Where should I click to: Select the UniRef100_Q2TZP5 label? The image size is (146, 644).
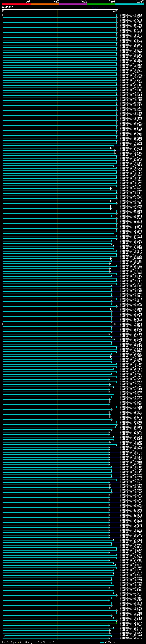point(131,278)
